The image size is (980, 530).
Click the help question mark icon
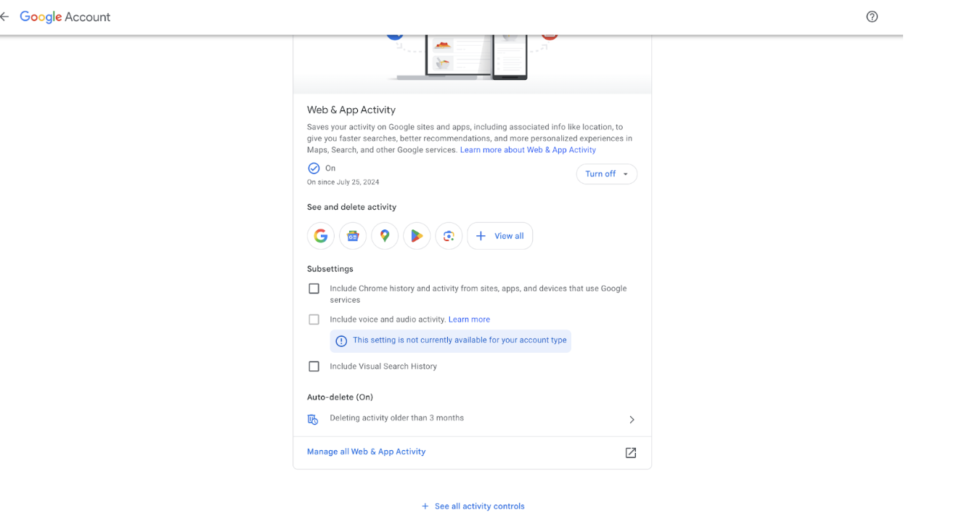[872, 17]
